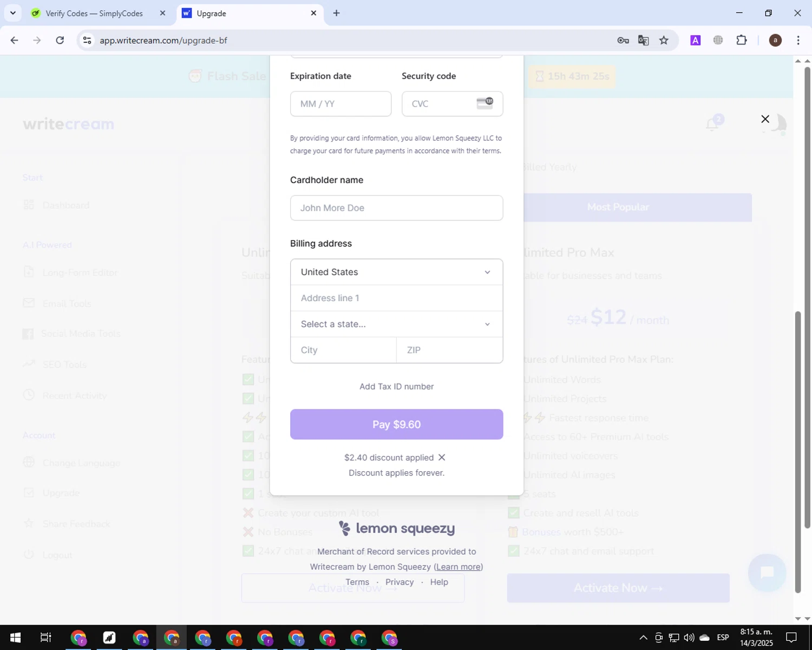This screenshot has width=812, height=650.
Task: Focus the ZIP field
Action: click(x=449, y=350)
